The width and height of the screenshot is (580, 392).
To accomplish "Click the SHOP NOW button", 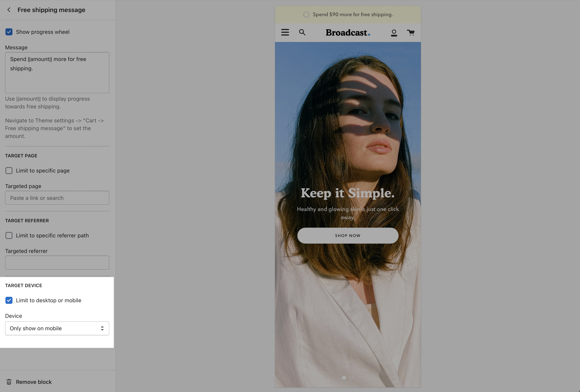I will click(348, 236).
